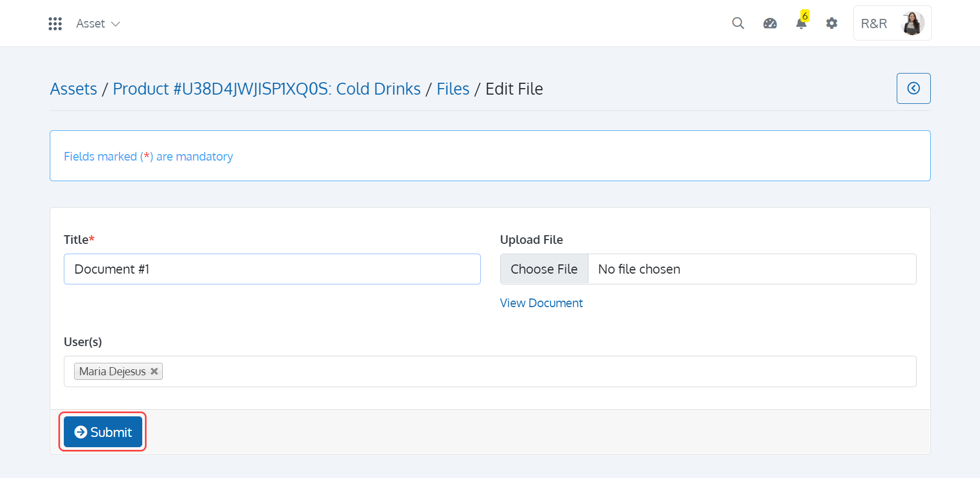Open the settings gear icon
Screen dimensions: 980x478
[832, 23]
